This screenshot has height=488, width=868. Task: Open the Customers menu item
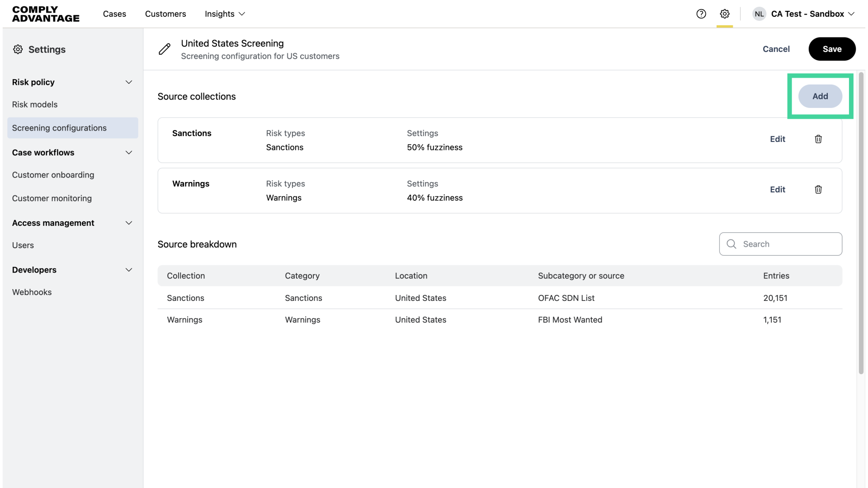point(165,14)
